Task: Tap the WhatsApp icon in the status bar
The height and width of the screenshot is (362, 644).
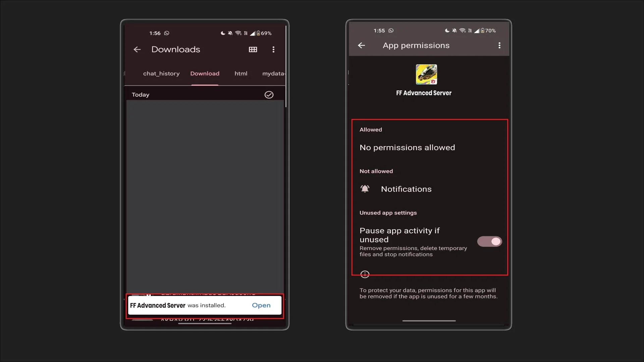Action: pyautogui.click(x=167, y=33)
